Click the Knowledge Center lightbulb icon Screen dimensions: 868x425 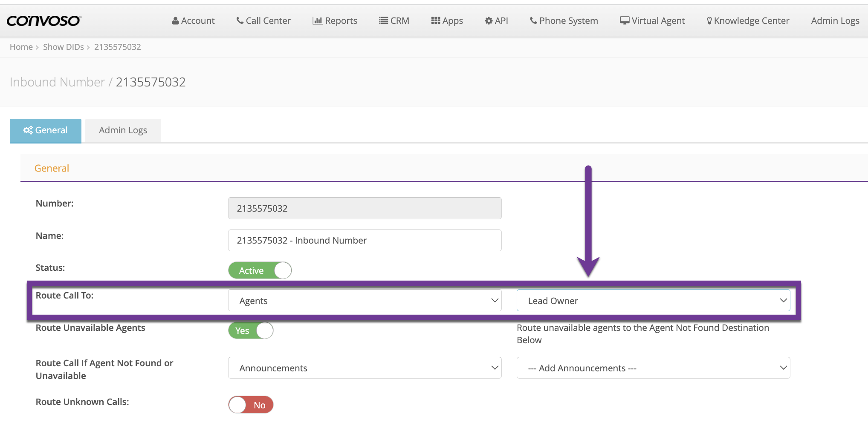709,20
